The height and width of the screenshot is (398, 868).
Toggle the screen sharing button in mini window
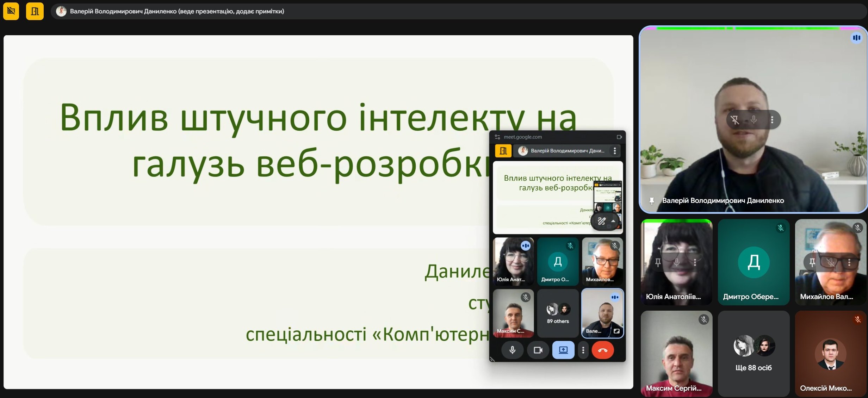(563, 350)
